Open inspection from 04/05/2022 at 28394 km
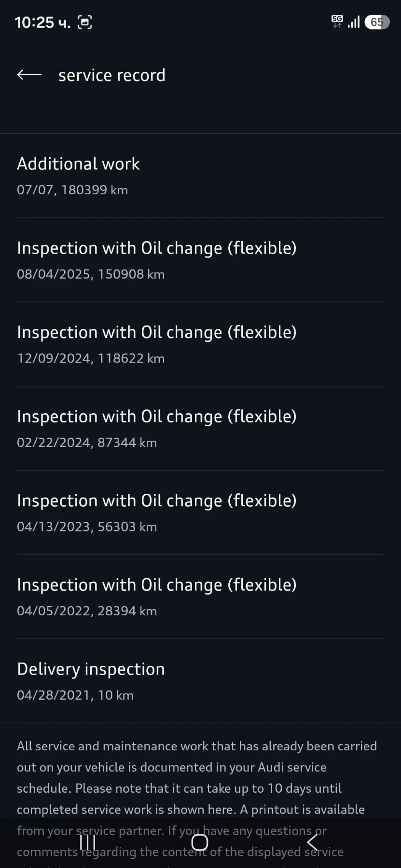The height and width of the screenshot is (868, 401). click(200, 597)
